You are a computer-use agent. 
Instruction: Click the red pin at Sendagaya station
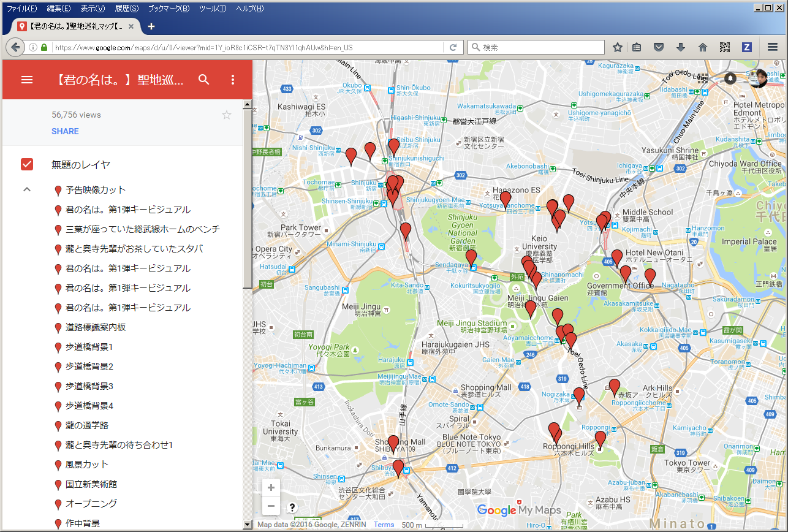tap(471, 258)
